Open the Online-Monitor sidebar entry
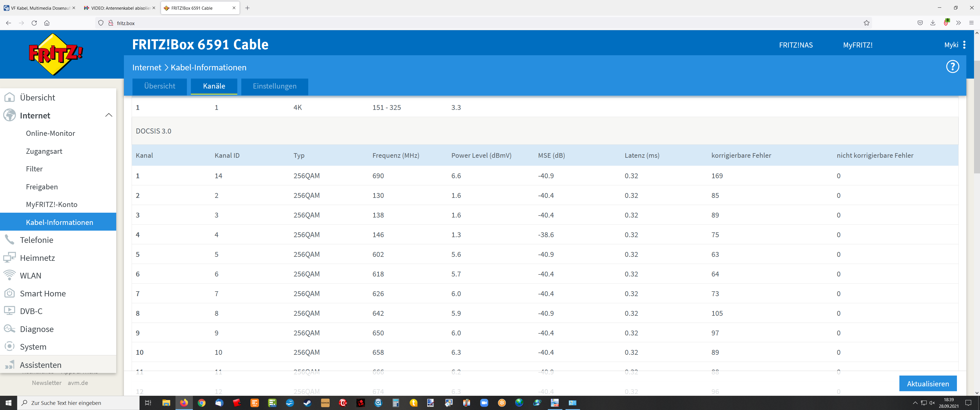Viewport: 980px width, 410px height. coord(50,133)
